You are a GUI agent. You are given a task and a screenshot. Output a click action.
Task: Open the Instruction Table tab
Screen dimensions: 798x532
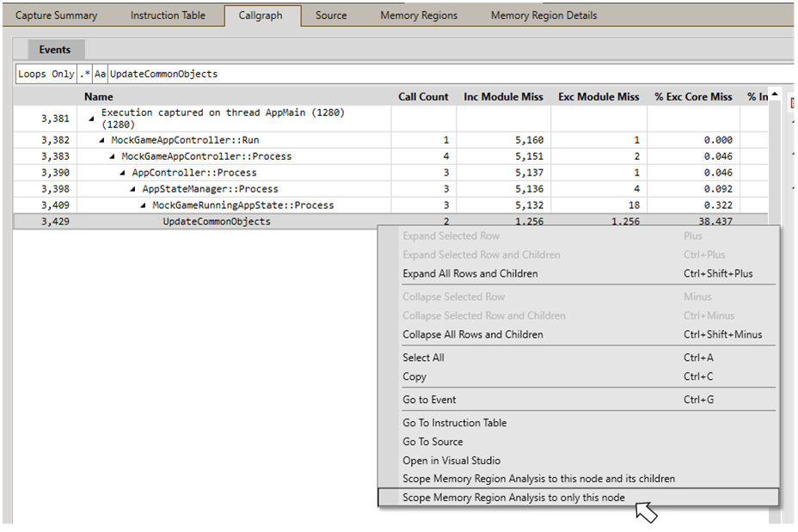168,15
